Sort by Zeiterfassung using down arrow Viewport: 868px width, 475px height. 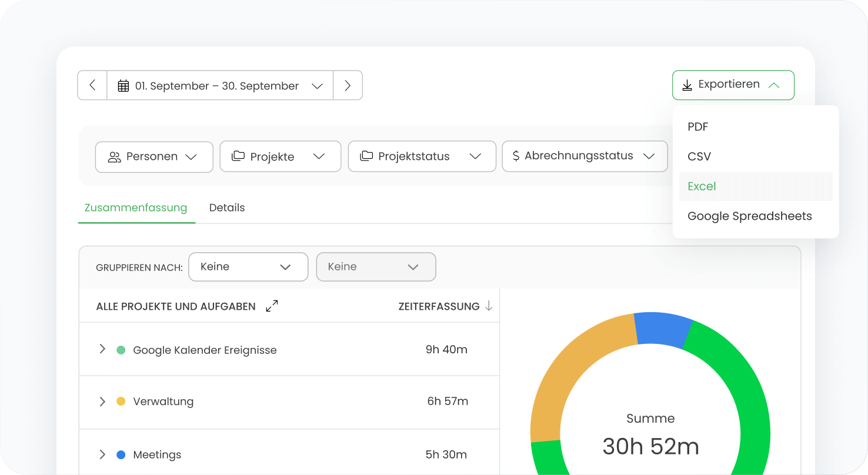pyautogui.click(x=488, y=306)
